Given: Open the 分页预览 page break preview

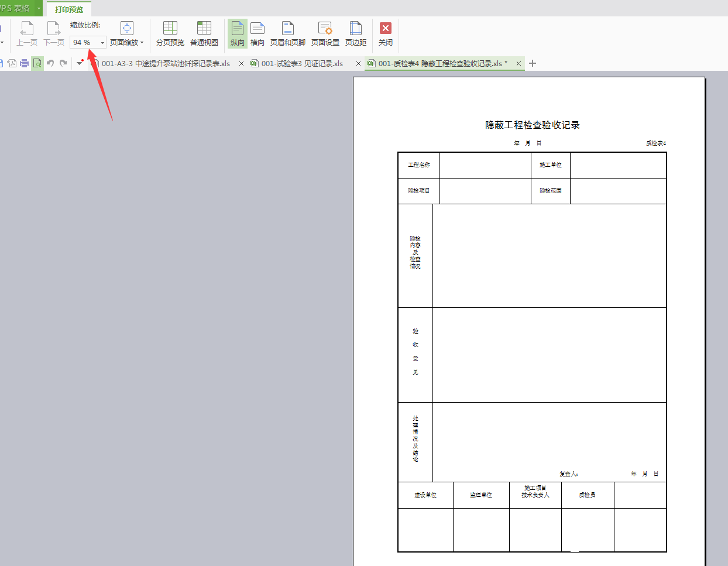Looking at the screenshot, I should click(170, 33).
